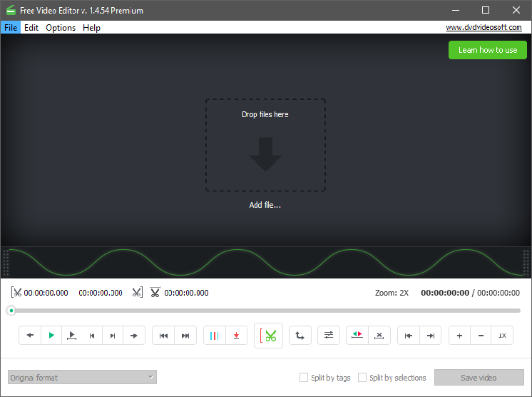Click the selection start time field
The image size is (532, 397).
click(46, 293)
